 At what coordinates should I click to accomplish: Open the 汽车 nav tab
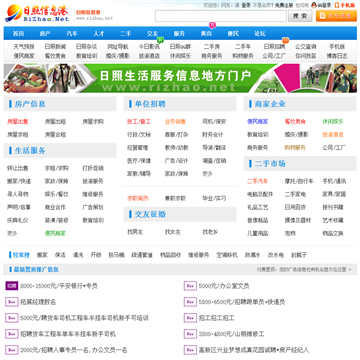click(72, 33)
